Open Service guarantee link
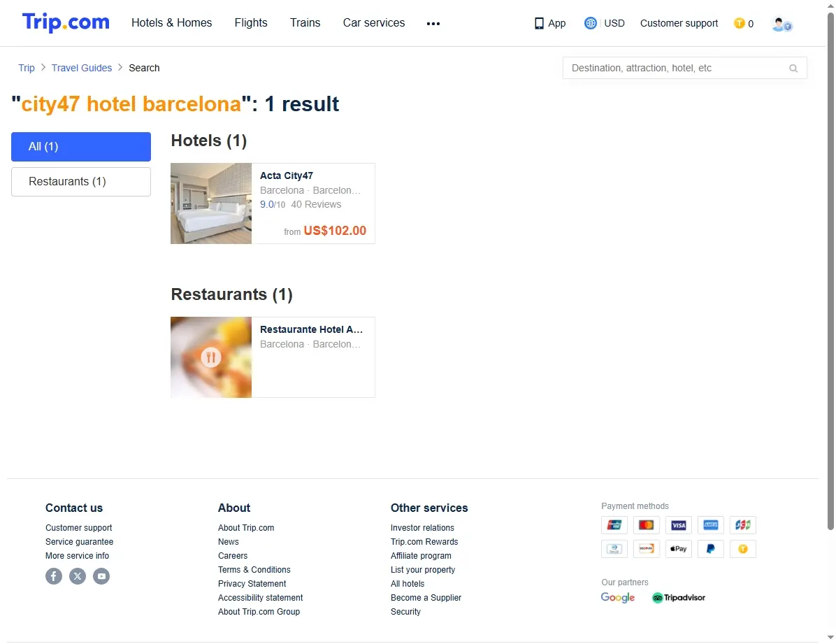836x644 pixels. (79, 541)
